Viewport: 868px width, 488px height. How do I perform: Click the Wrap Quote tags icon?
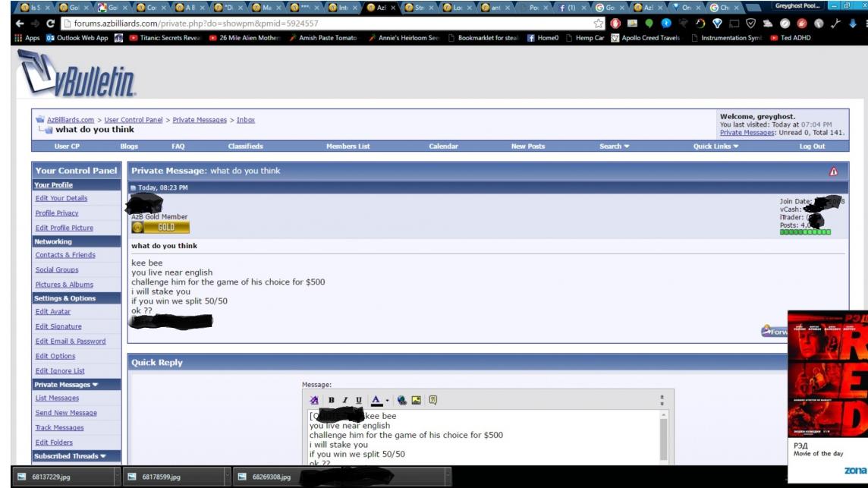tap(433, 400)
